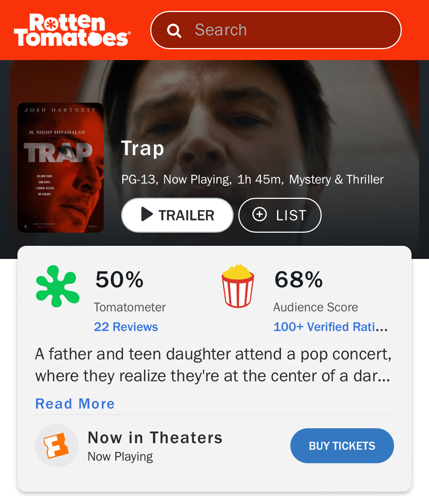Click the popcorn bucket Audience Score icon

pos(238,286)
